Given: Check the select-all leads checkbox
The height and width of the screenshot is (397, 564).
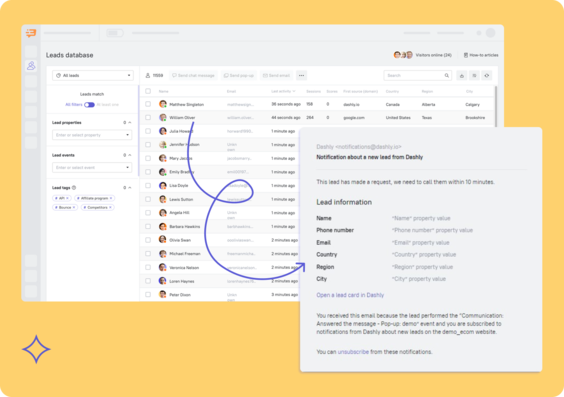Looking at the screenshot, I should [x=148, y=91].
